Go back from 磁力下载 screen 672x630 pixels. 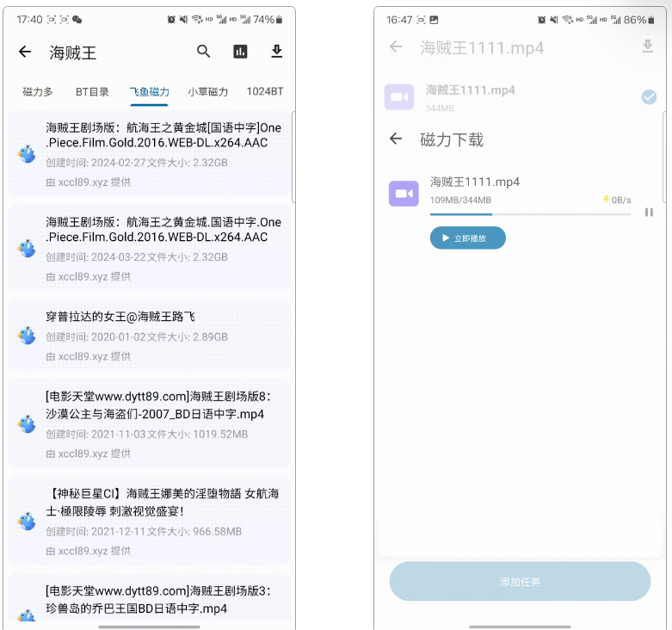(x=396, y=139)
